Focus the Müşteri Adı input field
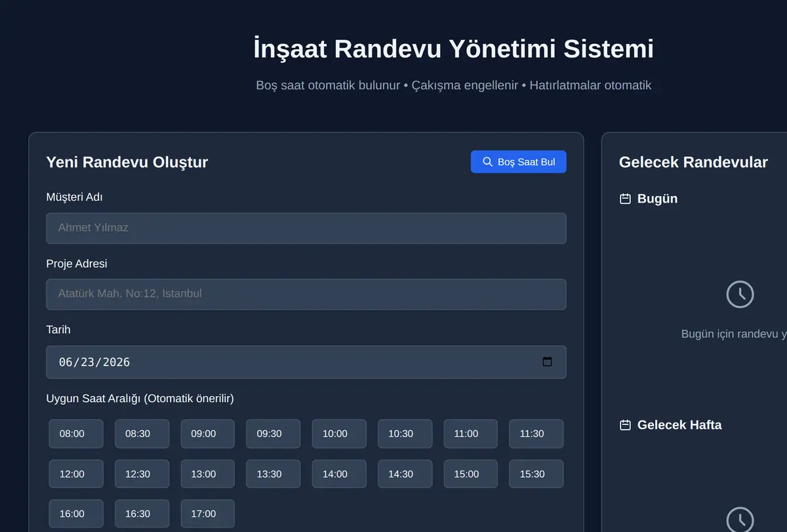 [306, 228]
